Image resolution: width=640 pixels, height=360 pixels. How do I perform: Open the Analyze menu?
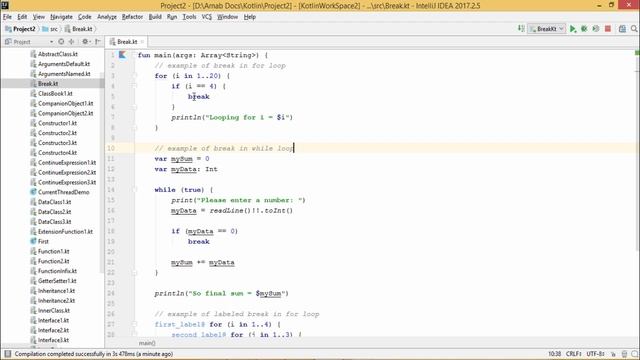tap(107, 17)
